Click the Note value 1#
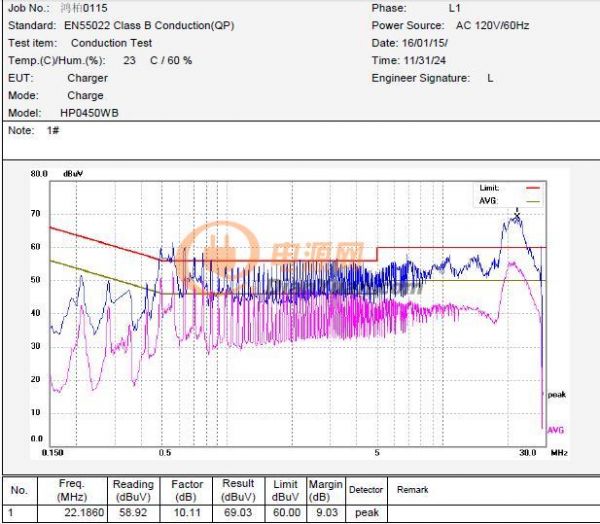This screenshot has width=600, height=524. 53,131
